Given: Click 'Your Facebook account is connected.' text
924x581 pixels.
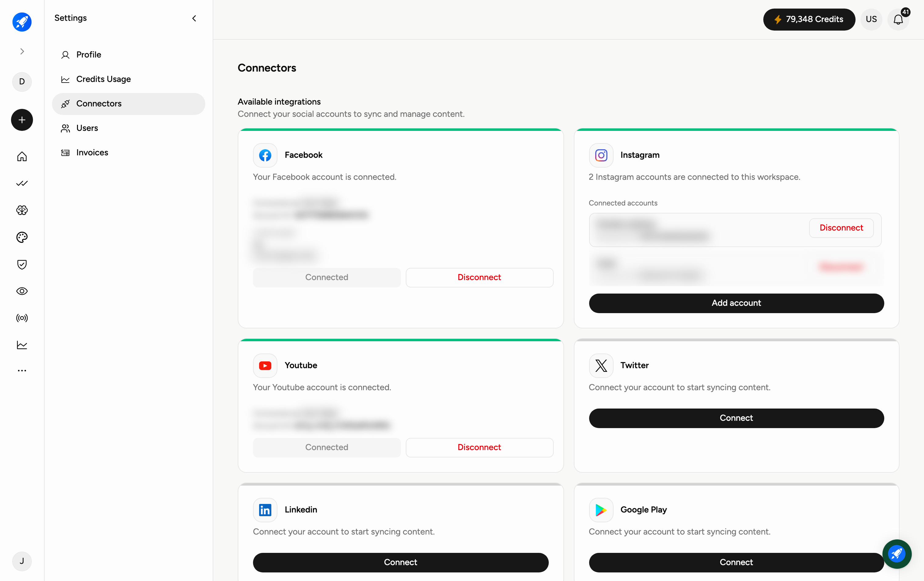Looking at the screenshot, I should click(324, 177).
